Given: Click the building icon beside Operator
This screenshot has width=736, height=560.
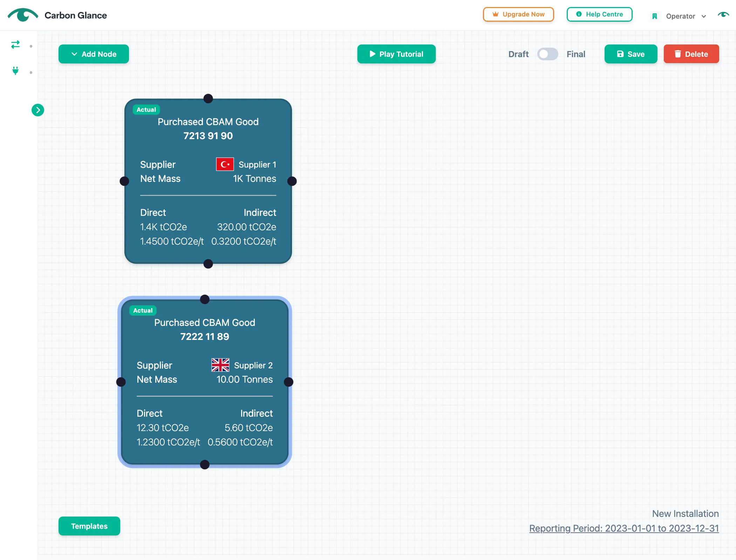Looking at the screenshot, I should click(654, 16).
